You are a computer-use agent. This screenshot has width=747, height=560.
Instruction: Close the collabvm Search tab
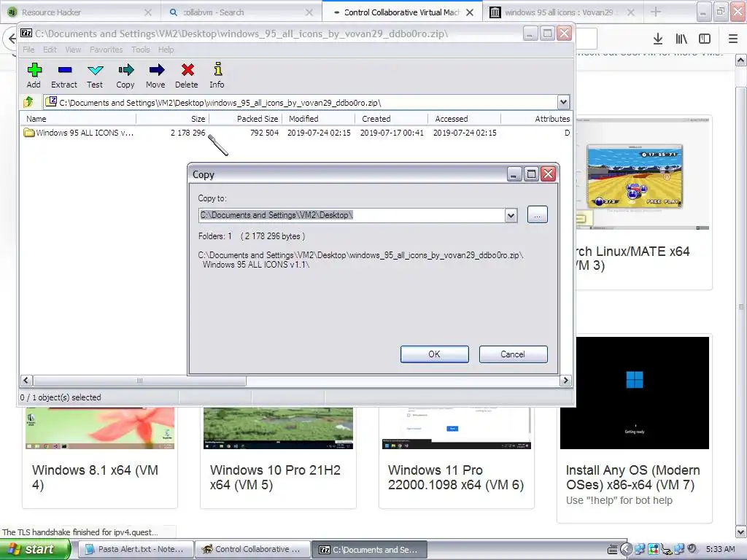[x=309, y=12]
